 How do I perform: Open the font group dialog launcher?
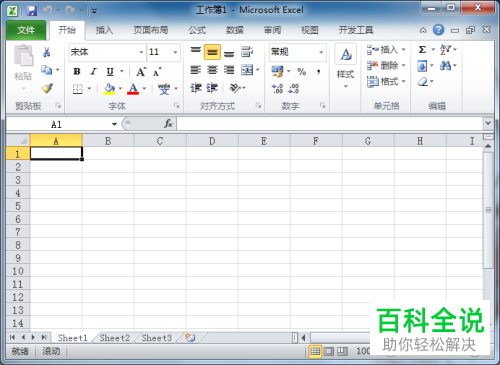[x=176, y=106]
